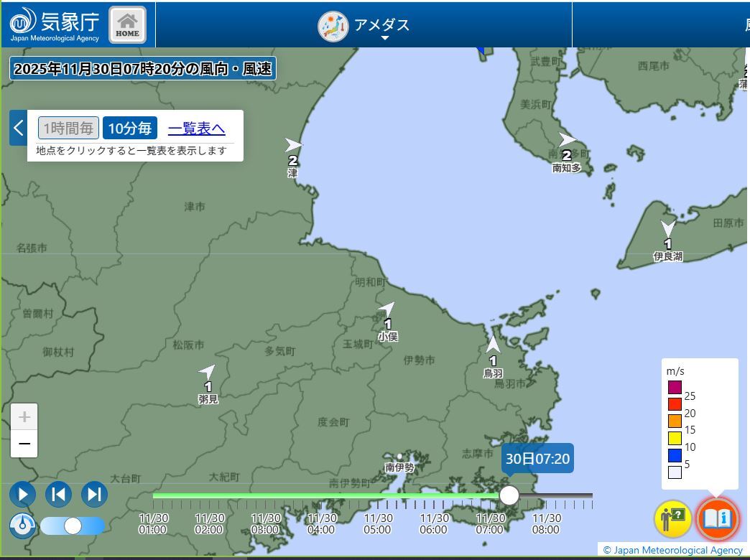The width and height of the screenshot is (750, 560).
Task: Collapse the interval panel with left chevron
Action: 19,129
